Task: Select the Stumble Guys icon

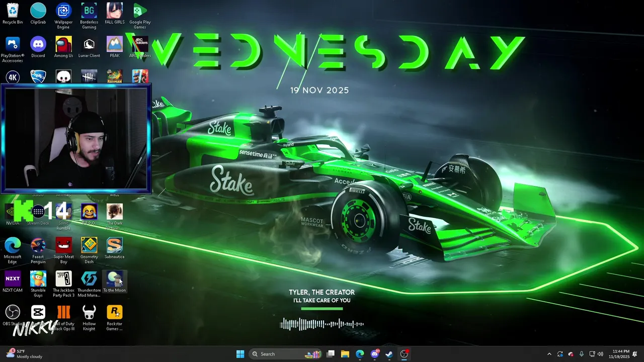Action: (x=38, y=284)
